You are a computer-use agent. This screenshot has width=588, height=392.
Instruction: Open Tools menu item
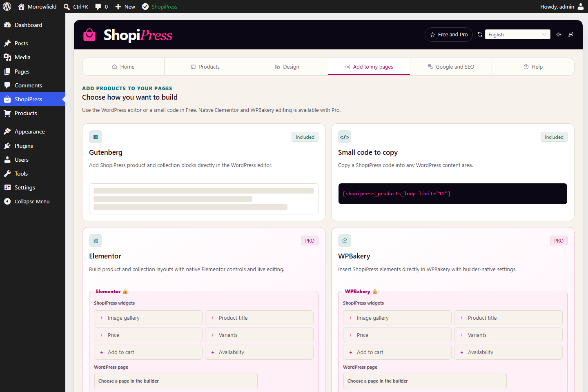(33, 174)
